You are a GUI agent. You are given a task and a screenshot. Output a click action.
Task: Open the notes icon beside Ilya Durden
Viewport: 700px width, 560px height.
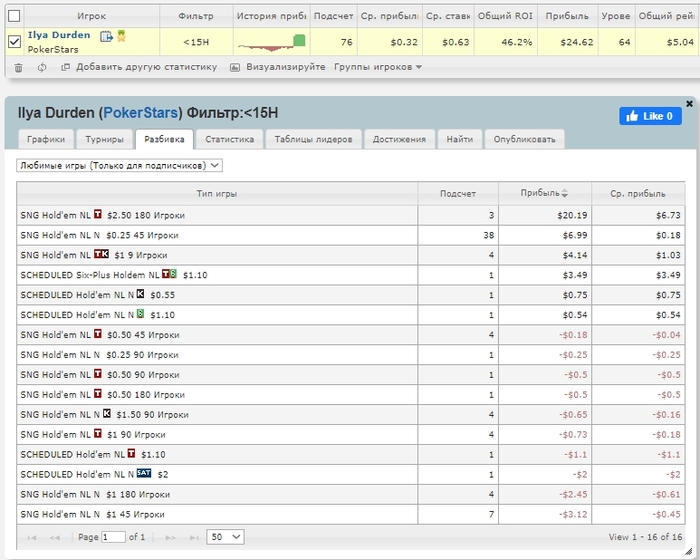[106, 36]
